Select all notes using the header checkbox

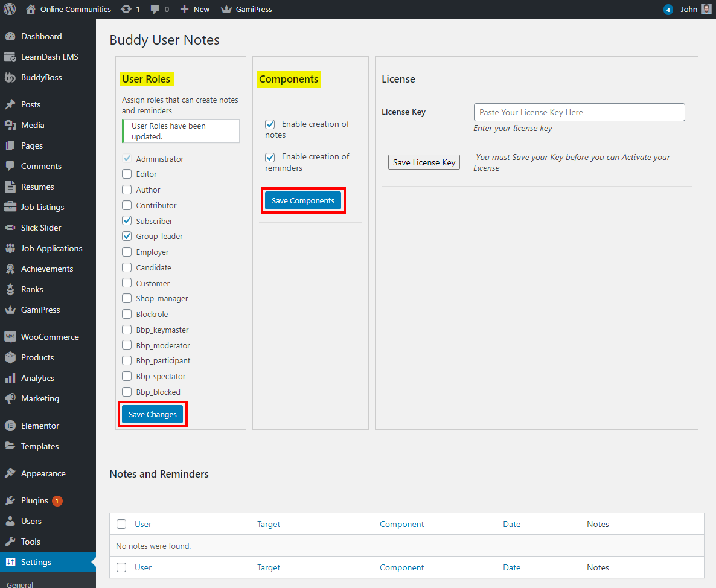tap(121, 524)
